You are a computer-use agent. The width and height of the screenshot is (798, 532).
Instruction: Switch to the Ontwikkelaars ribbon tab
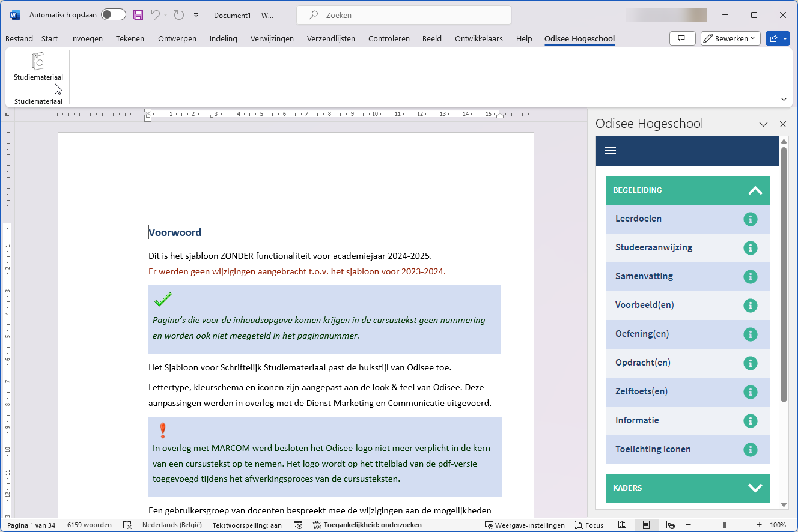coord(479,38)
